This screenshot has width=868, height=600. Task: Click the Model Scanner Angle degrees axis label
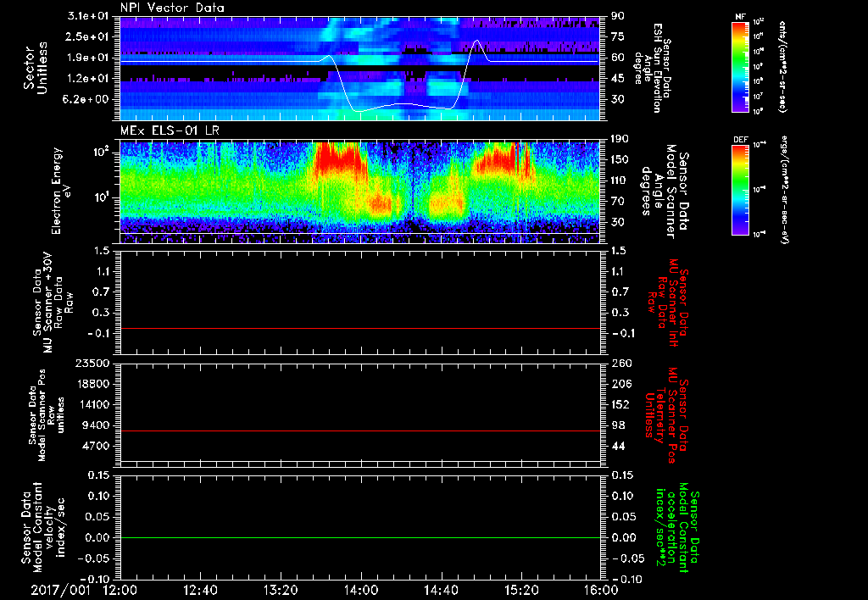[665, 192]
